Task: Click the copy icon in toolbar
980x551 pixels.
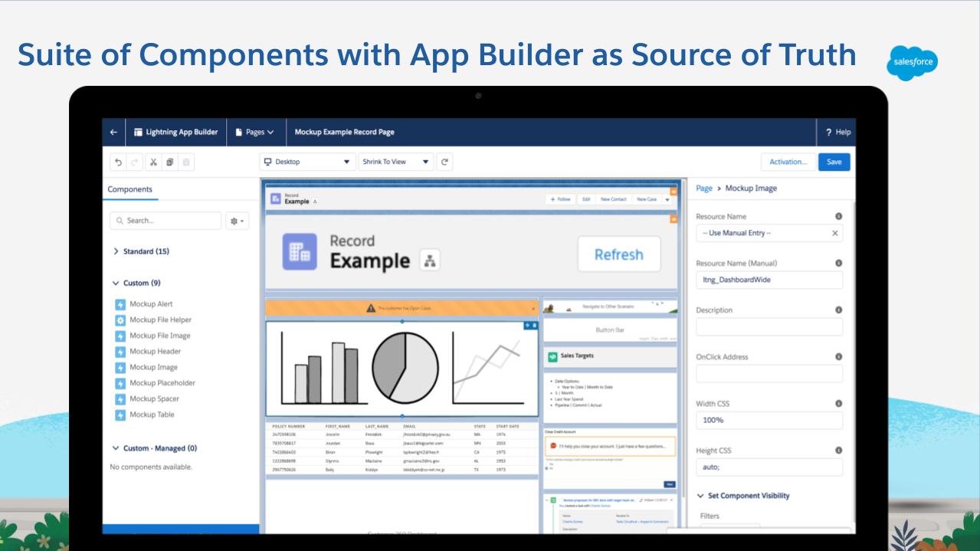Action: (169, 162)
